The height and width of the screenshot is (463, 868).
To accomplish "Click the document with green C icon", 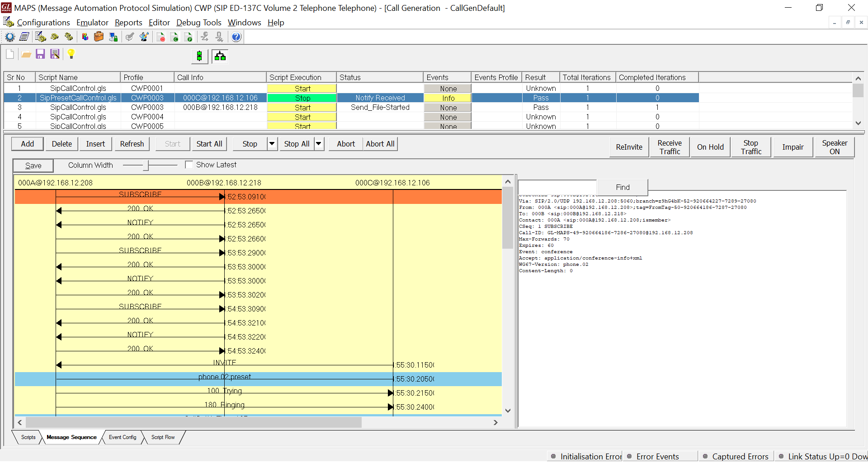I will click(x=175, y=37).
